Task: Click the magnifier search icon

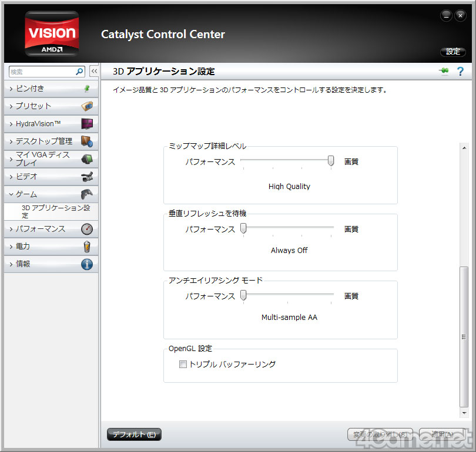Action: (x=79, y=72)
